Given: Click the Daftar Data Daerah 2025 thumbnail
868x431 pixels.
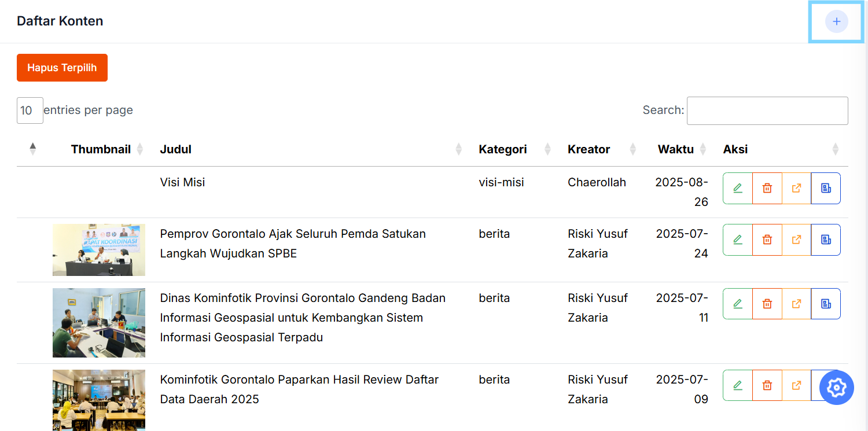Looking at the screenshot, I should (x=99, y=400).
